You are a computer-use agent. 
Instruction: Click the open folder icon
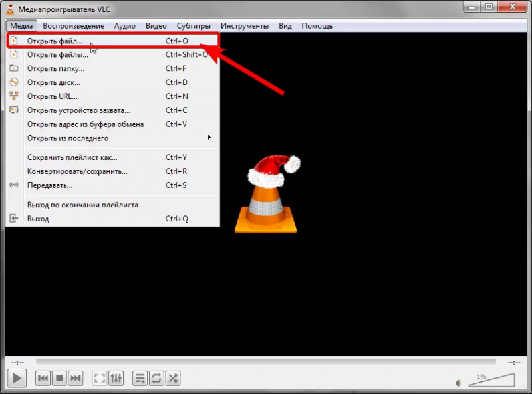pos(13,68)
